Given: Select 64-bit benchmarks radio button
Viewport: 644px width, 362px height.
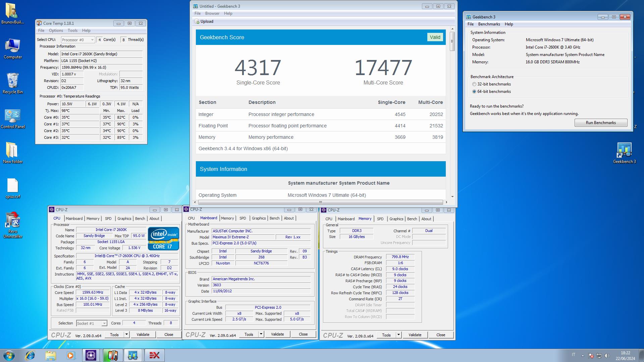Looking at the screenshot, I should pyautogui.click(x=474, y=92).
